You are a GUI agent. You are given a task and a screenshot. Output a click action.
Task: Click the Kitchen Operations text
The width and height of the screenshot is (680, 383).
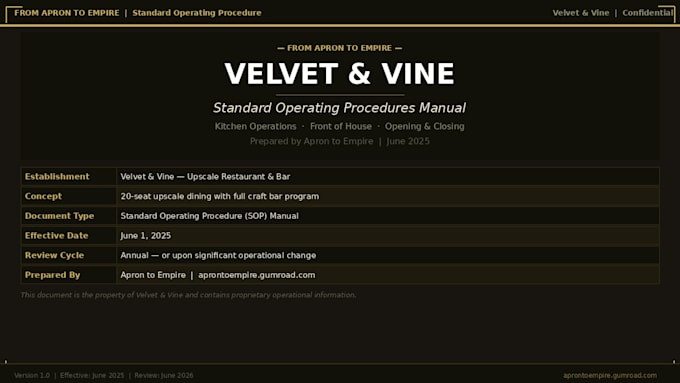point(255,126)
